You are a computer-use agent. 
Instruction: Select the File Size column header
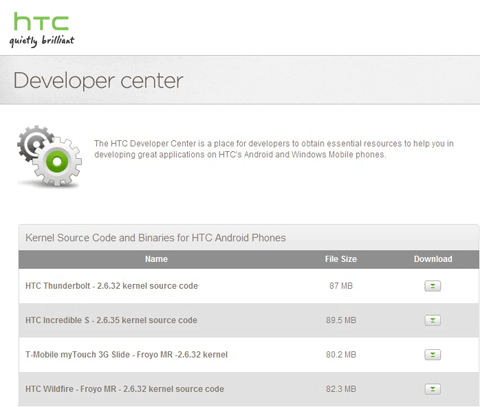(x=341, y=259)
